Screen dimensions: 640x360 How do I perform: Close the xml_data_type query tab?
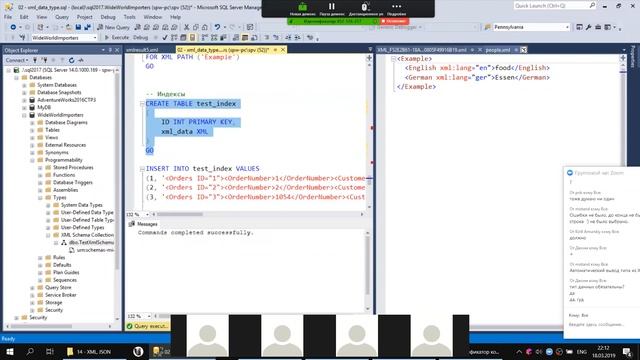(283, 50)
